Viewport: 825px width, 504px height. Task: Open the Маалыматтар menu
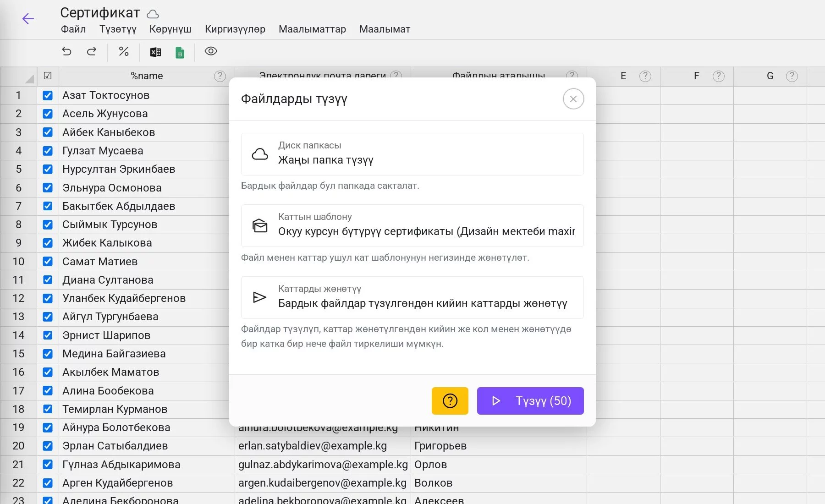(x=312, y=29)
